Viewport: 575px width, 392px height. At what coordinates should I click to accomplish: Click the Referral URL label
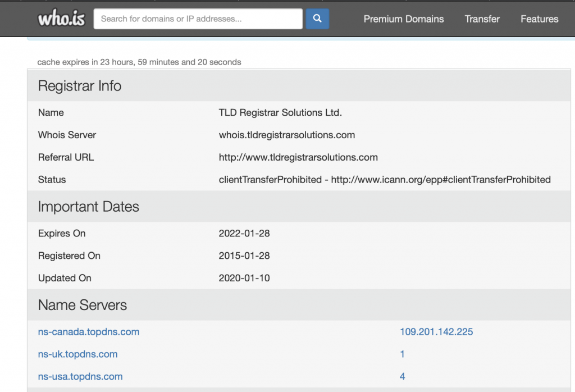click(66, 157)
